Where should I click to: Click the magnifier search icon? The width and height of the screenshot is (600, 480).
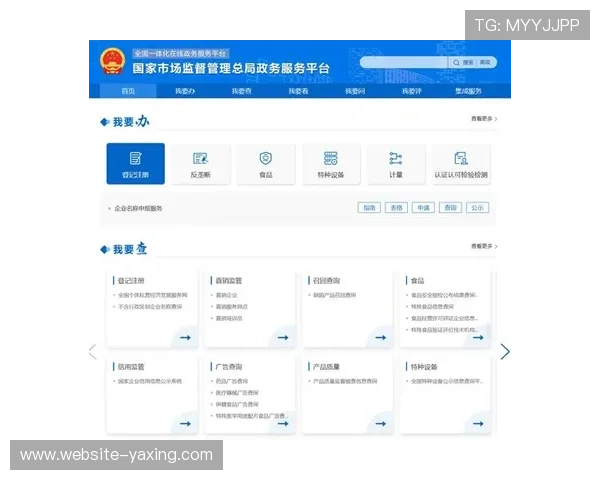click(456, 62)
